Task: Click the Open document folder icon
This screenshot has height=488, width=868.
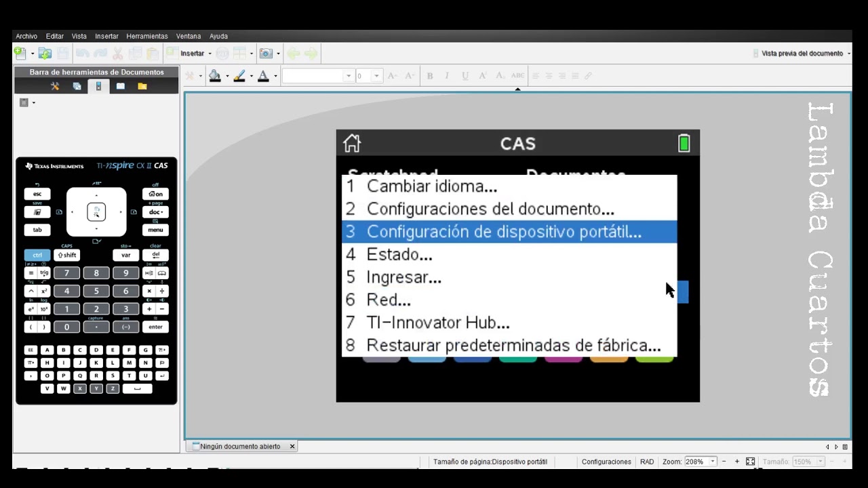Action: coord(45,53)
